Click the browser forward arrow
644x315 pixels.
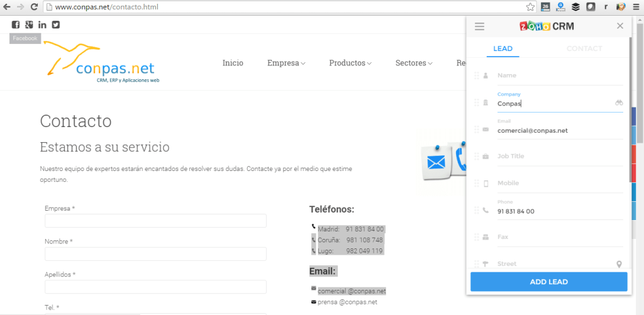[21, 7]
